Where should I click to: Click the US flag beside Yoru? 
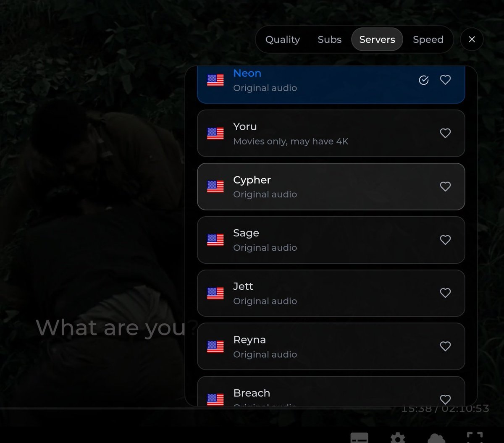pos(215,134)
